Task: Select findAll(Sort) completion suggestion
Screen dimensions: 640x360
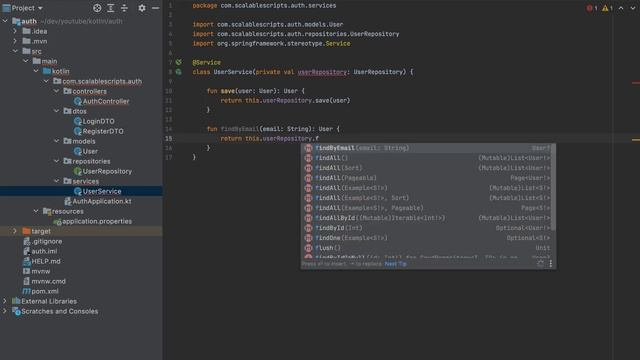Action: pyautogui.click(x=426, y=168)
